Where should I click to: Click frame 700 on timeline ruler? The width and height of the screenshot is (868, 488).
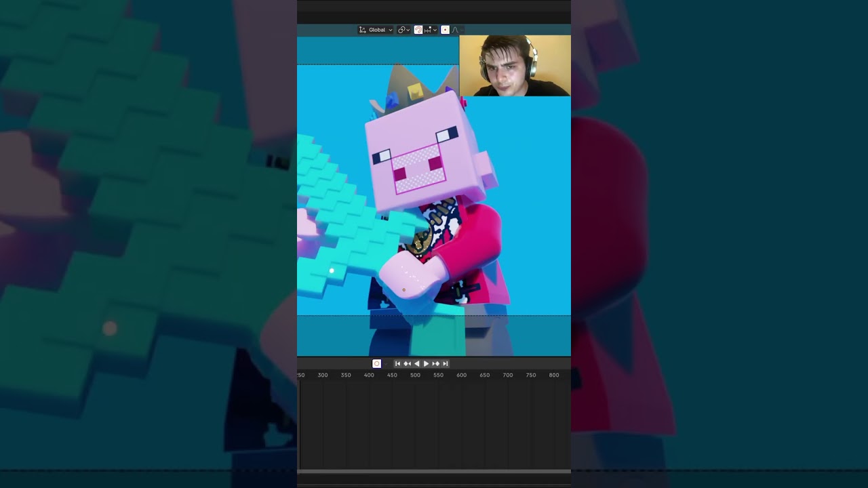click(x=508, y=375)
